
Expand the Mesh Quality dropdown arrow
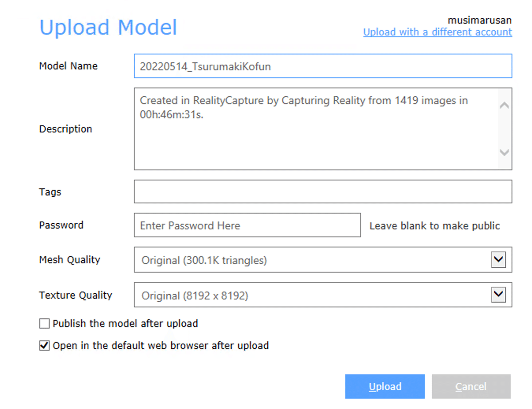click(x=498, y=260)
